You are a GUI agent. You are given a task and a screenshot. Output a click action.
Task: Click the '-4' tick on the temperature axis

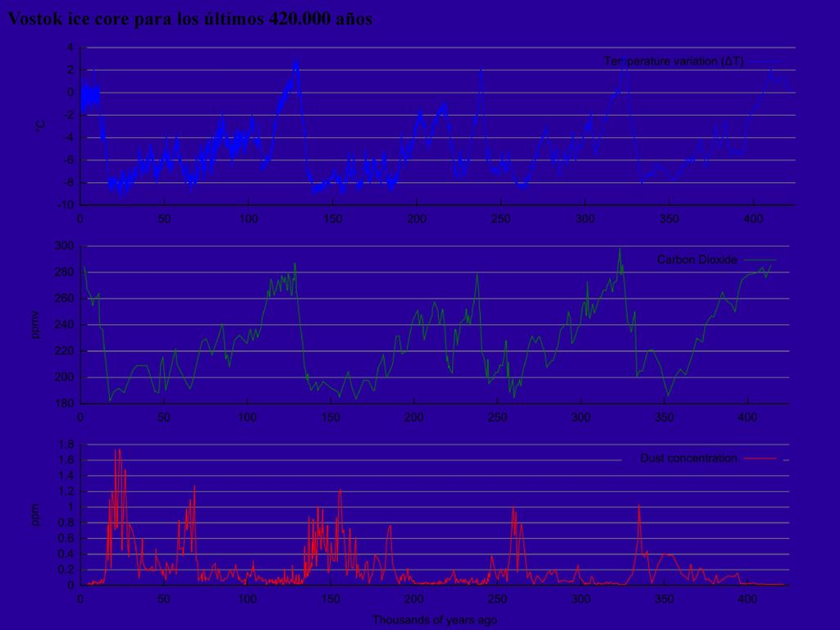(67, 137)
